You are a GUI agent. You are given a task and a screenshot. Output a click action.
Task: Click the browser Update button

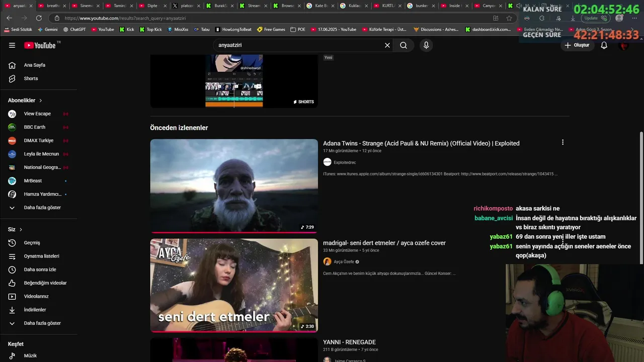(596, 18)
